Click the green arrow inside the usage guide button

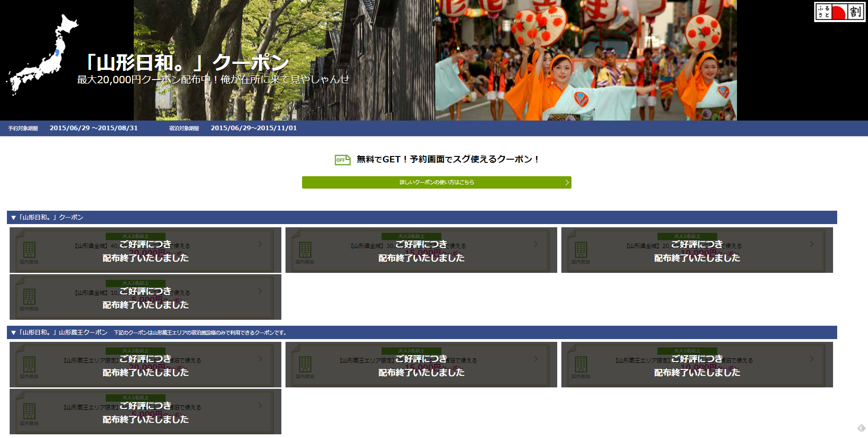pos(567,182)
